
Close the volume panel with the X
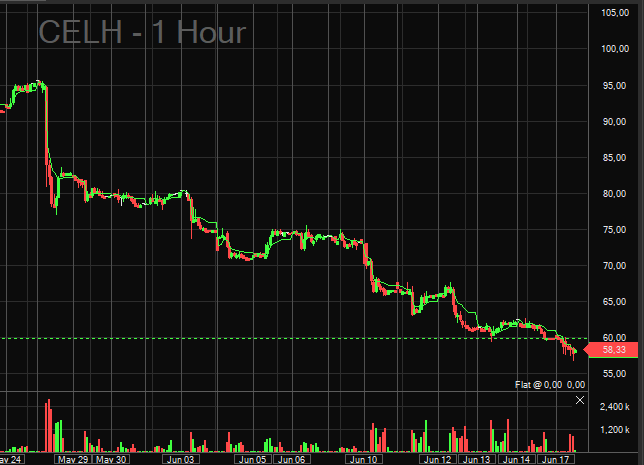point(580,400)
